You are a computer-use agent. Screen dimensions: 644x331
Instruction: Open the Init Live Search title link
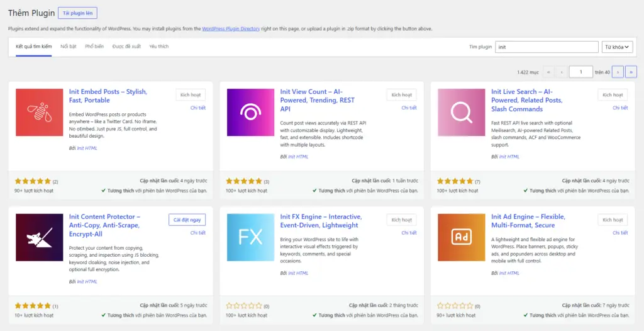click(527, 100)
